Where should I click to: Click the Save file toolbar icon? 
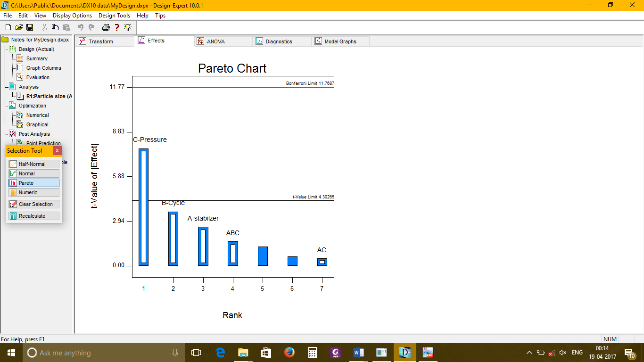pyautogui.click(x=30, y=27)
